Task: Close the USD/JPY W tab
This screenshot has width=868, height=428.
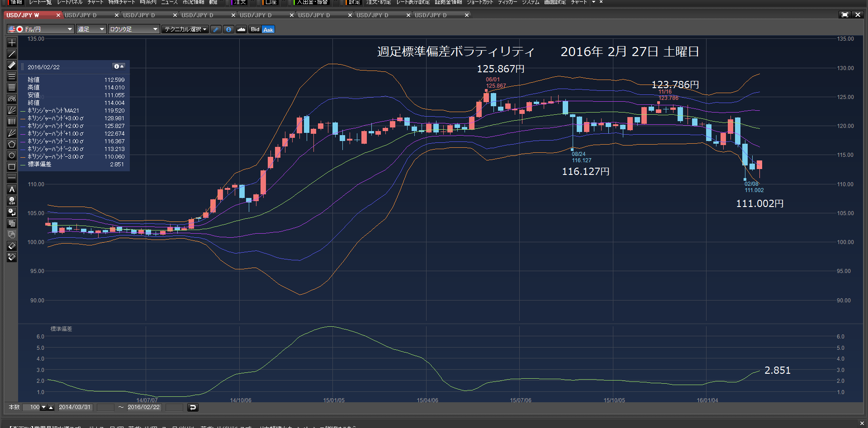Action: [x=58, y=15]
